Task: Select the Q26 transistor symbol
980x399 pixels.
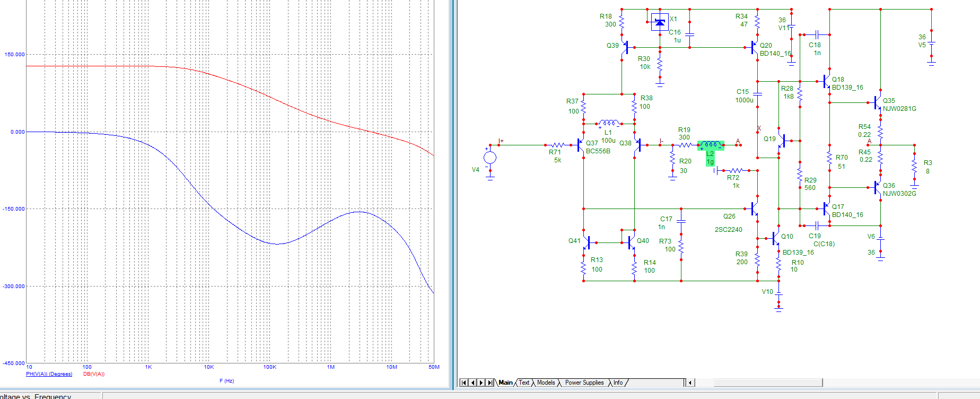Action: [755, 209]
